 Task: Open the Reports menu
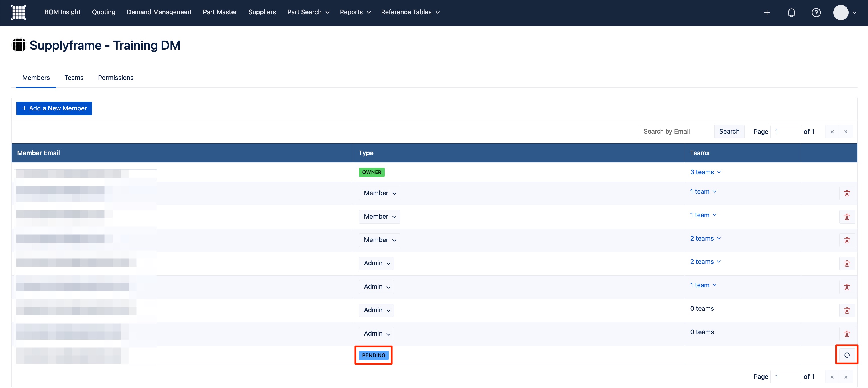point(355,12)
